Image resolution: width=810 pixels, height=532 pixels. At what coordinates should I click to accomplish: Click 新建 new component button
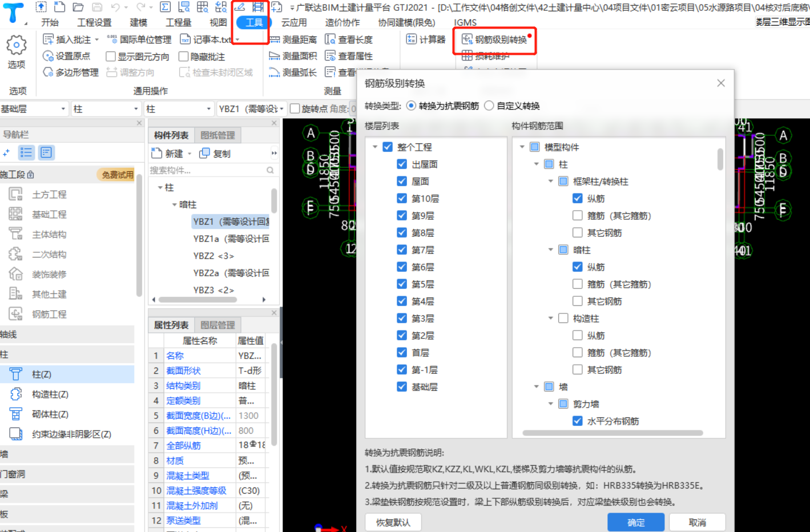167,154
